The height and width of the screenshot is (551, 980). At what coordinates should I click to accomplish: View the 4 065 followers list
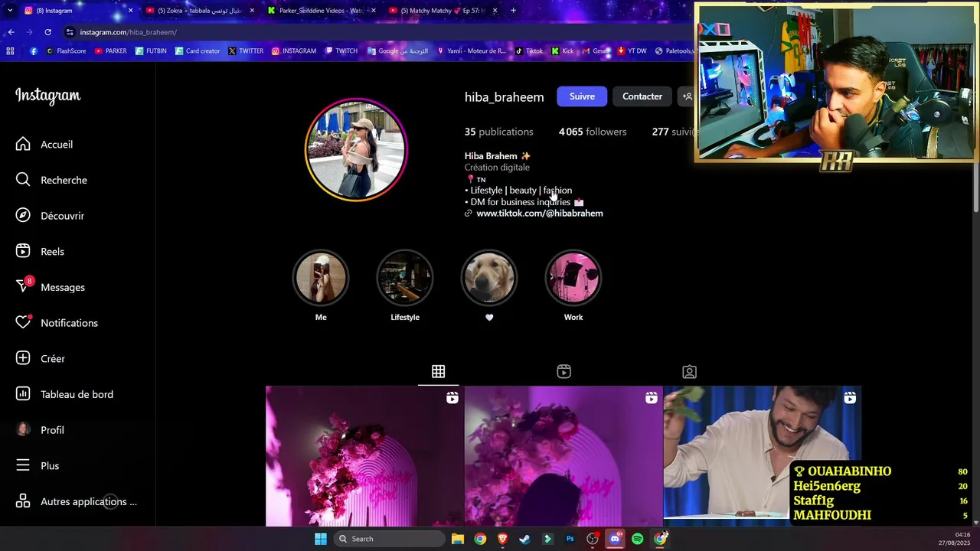[x=593, y=132]
